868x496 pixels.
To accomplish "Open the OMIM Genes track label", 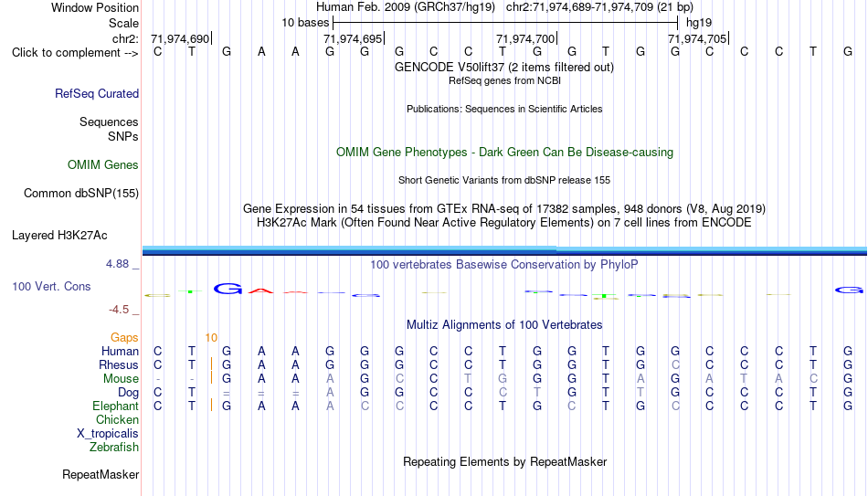I will tap(102, 165).
